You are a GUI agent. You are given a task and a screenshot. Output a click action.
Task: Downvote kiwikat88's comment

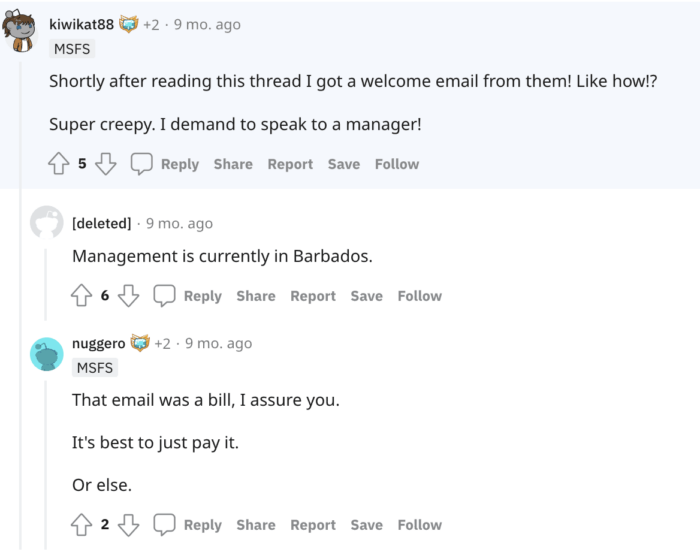point(105,164)
